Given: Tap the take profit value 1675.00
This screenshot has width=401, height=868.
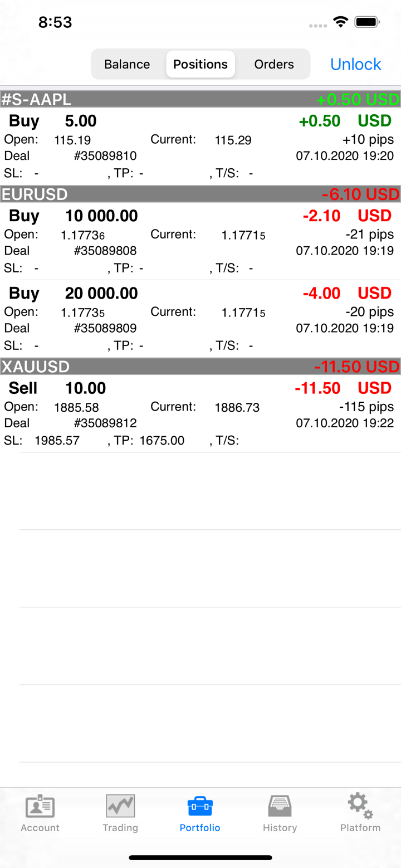Looking at the screenshot, I should tap(162, 441).
